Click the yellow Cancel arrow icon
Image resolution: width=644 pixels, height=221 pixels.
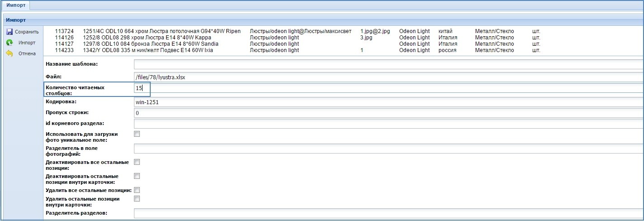click(x=10, y=53)
